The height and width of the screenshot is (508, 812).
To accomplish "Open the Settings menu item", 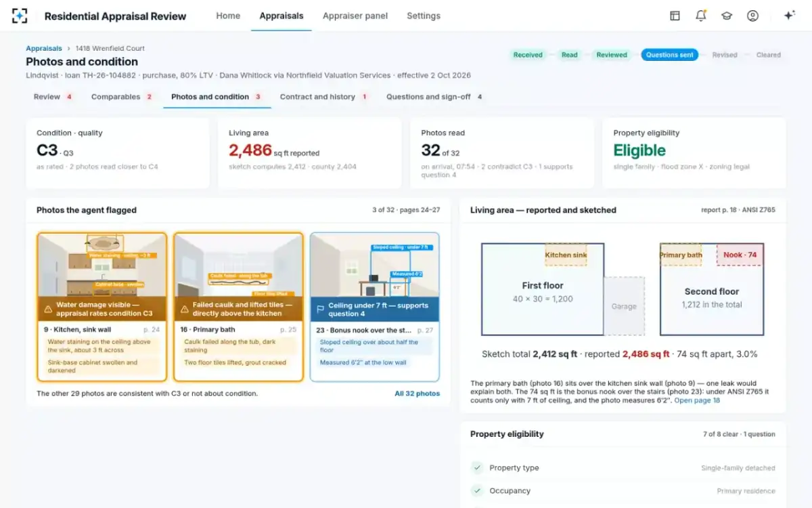I will 424,16.
